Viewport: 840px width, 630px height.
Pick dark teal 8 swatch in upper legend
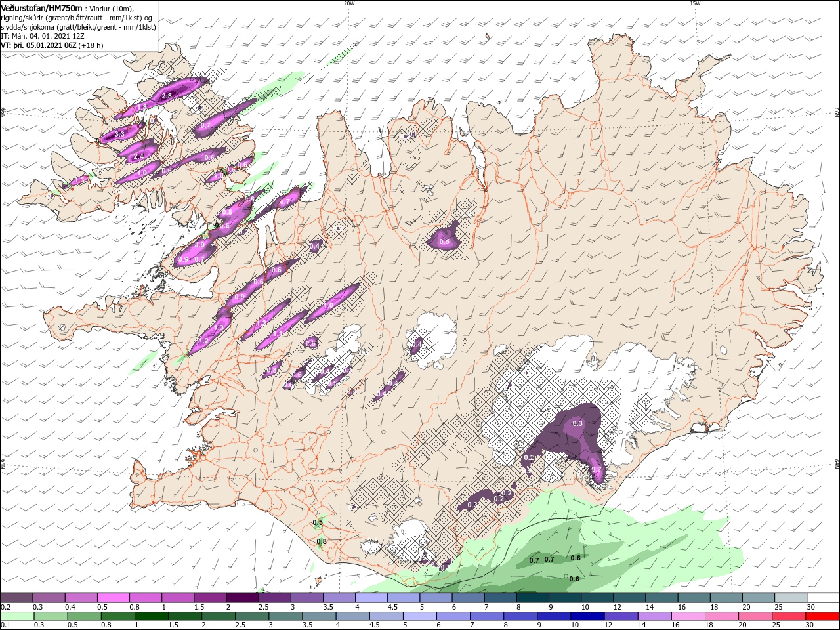coord(533,598)
